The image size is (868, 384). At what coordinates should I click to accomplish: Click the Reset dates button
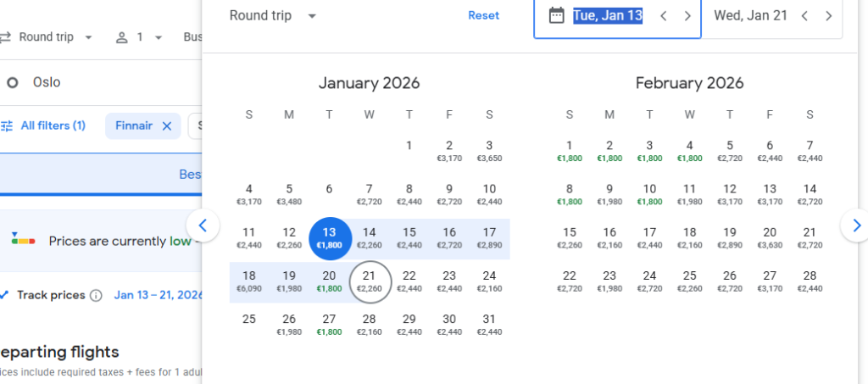tap(483, 15)
